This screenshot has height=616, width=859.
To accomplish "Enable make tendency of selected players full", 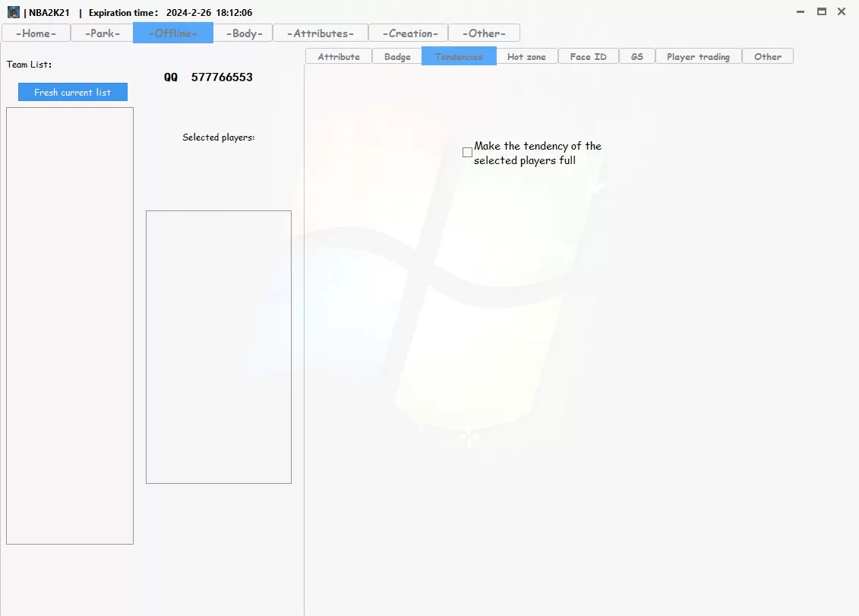I will point(467,153).
